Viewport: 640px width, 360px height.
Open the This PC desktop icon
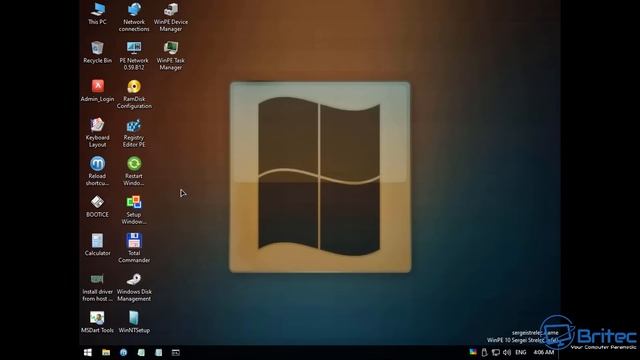(x=98, y=13)
